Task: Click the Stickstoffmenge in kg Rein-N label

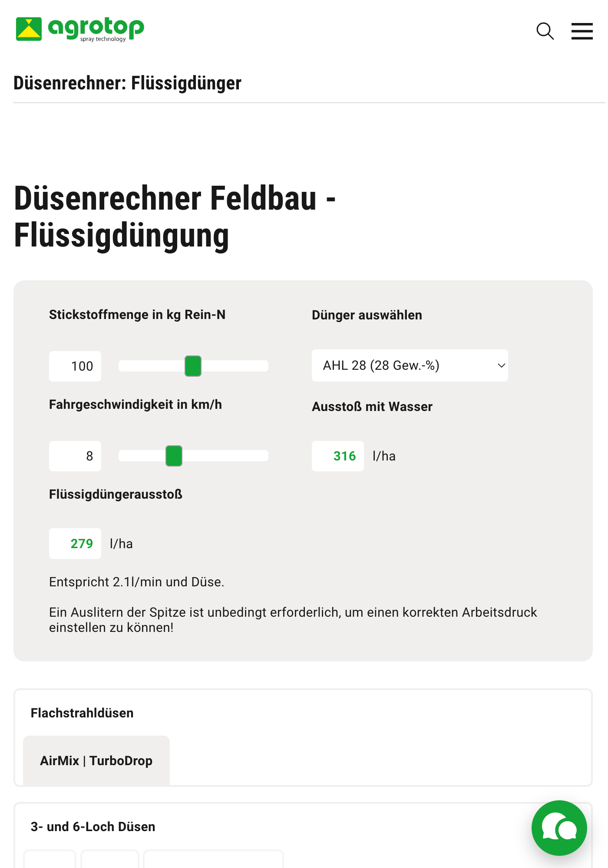Action: pos(137,315)
